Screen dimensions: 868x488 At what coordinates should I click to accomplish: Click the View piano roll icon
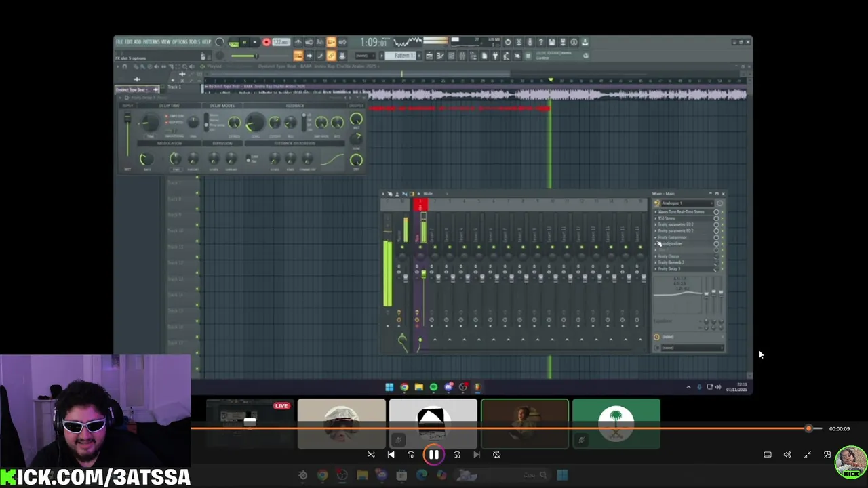pos(440,56)
